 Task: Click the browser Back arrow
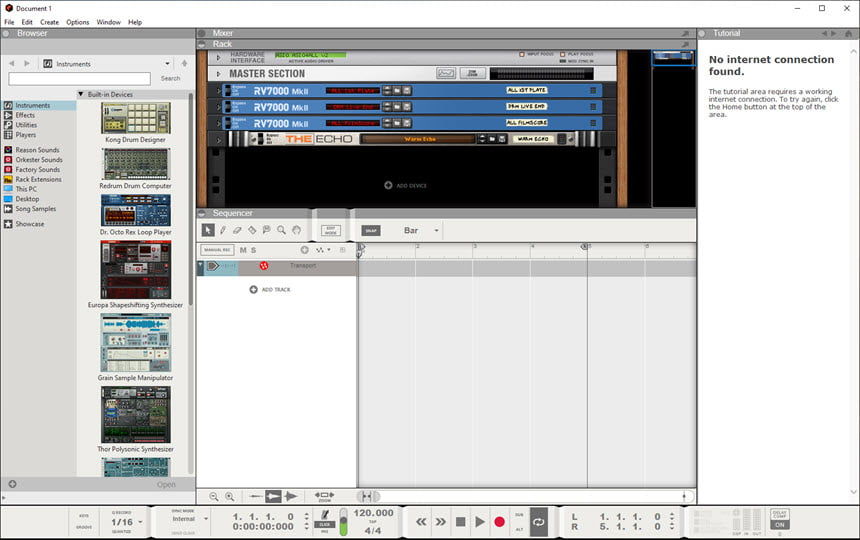(x=12, y=64)
